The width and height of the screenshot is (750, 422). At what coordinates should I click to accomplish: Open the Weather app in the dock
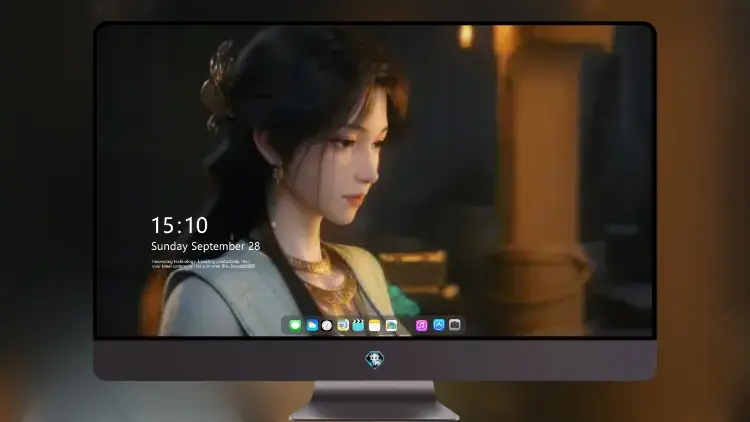click(311, 325)
